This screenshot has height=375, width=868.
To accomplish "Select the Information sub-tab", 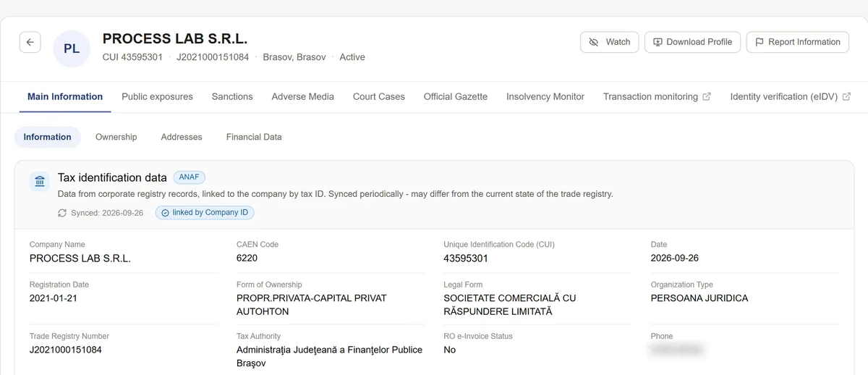I will (47, 137).
